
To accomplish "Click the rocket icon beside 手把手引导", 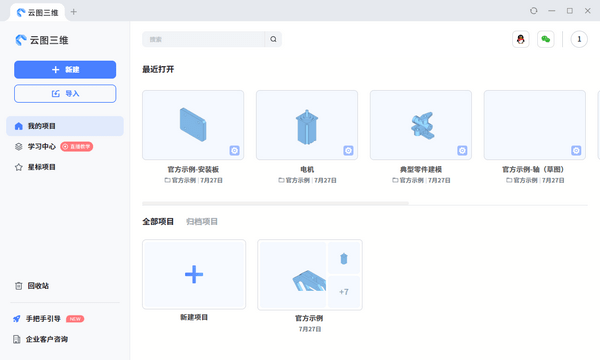I will click(16, 319).
